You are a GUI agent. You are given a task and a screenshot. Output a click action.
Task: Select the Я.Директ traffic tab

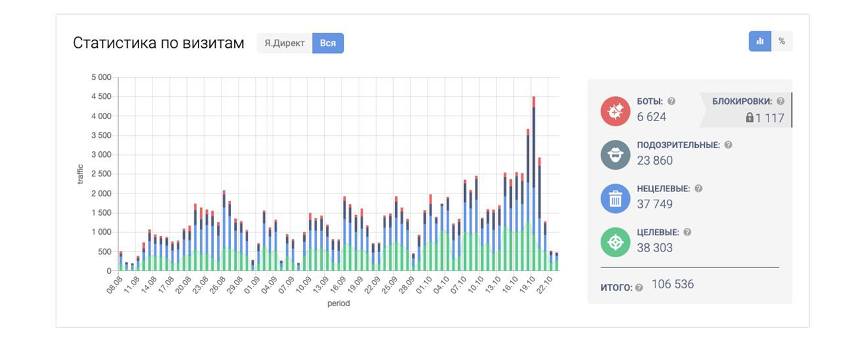pyautogui.click(x=285, y=43)
